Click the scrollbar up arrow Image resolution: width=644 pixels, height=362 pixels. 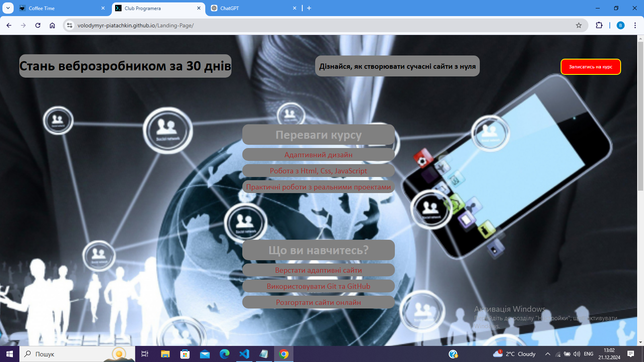coord(640,39)
